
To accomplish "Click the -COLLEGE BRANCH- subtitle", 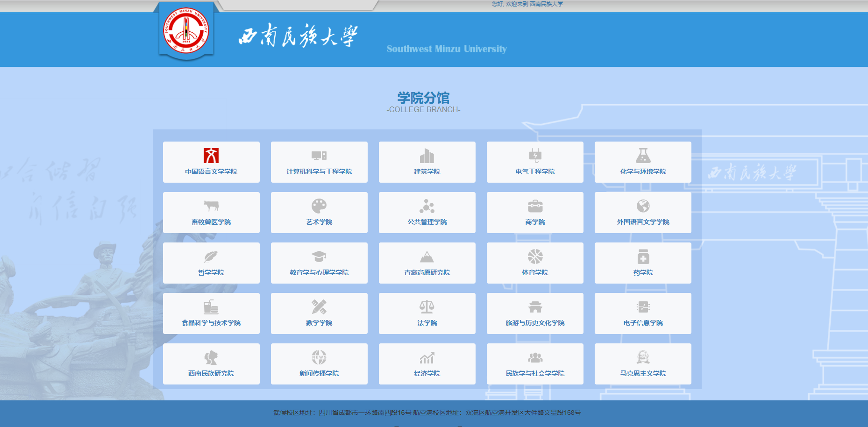I will 423,109.
